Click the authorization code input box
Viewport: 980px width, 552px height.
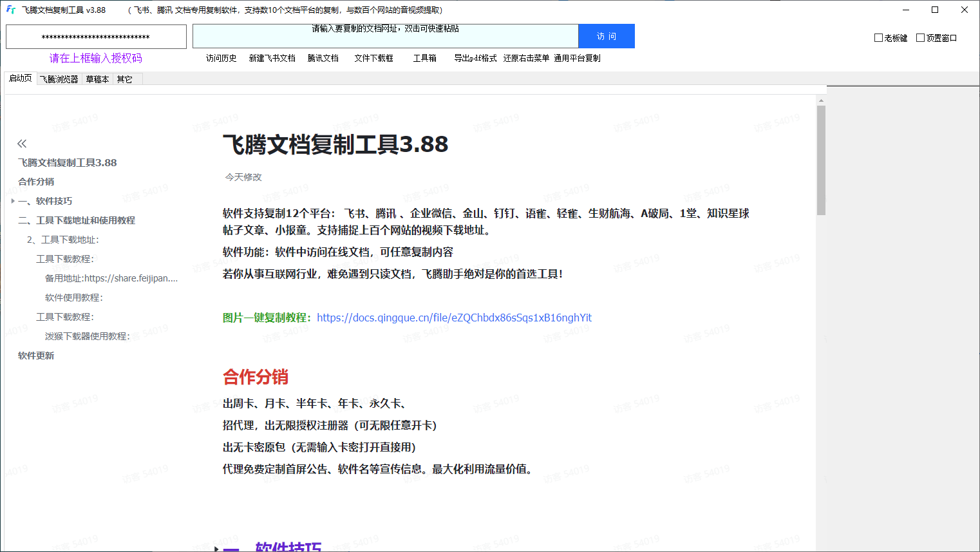[96, 37]
